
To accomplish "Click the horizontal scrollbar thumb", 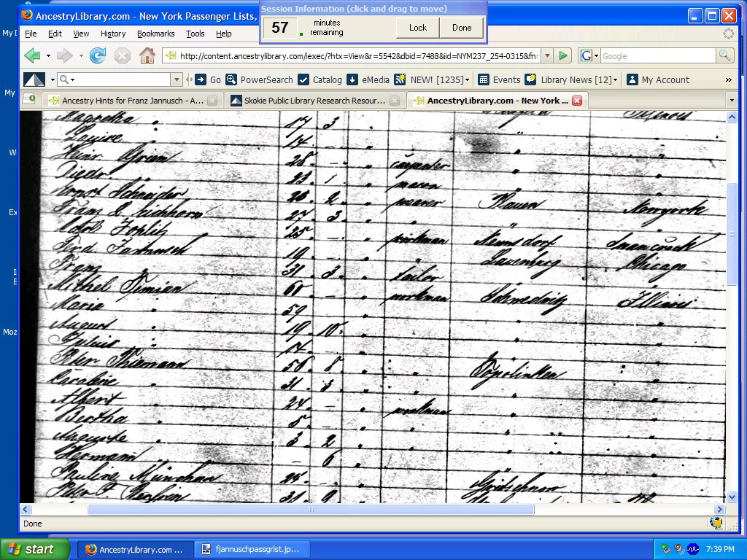I will pyautogui.click(x=310, y=510).
